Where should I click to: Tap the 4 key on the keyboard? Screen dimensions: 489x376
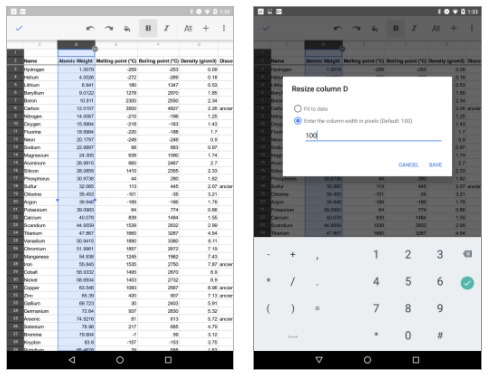(376, 281)
